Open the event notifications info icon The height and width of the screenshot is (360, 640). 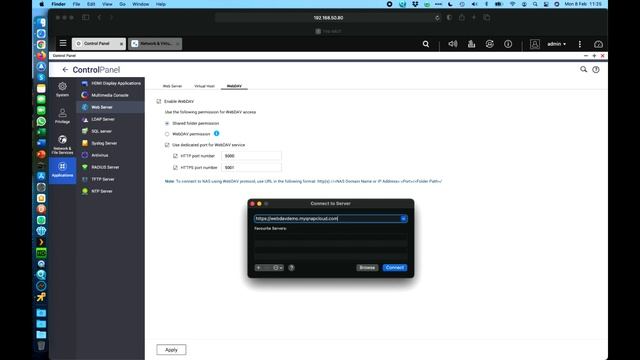pos(508,44)
